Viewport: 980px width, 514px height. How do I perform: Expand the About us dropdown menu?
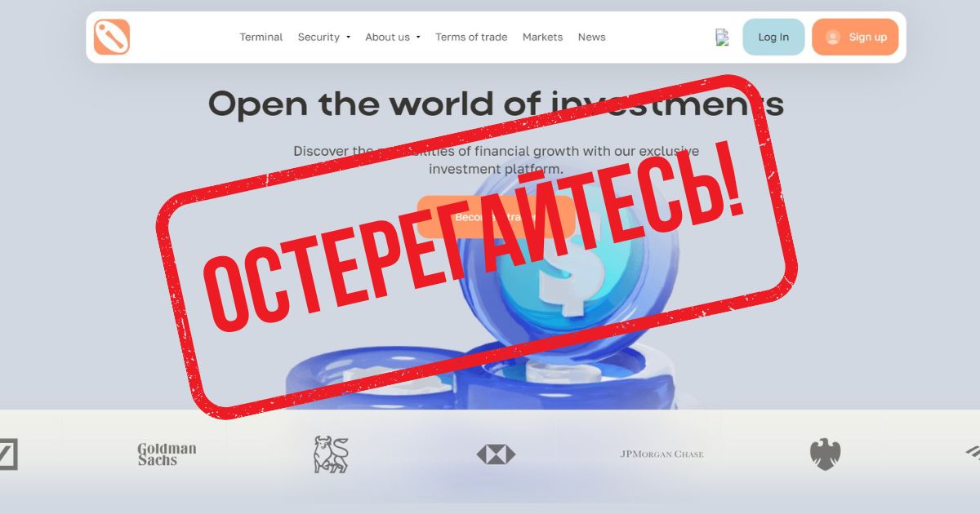[393, 37]
